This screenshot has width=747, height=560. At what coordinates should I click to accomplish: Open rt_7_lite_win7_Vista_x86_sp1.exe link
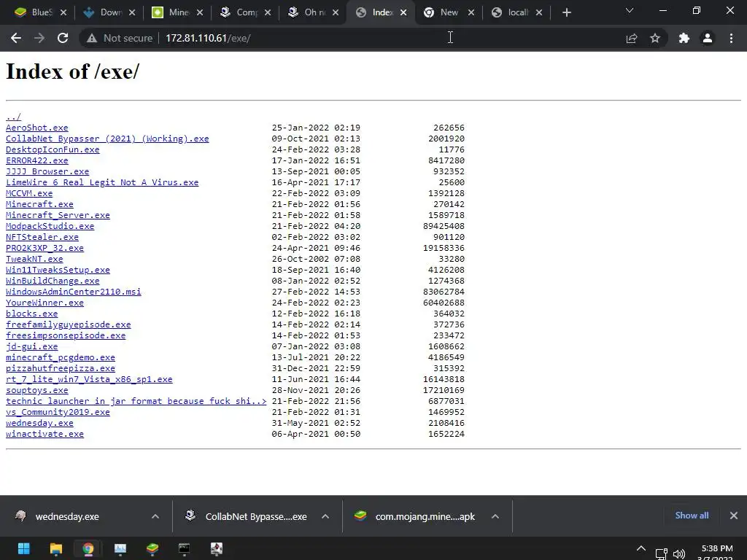pyautogui.click(x=89, y=379)
